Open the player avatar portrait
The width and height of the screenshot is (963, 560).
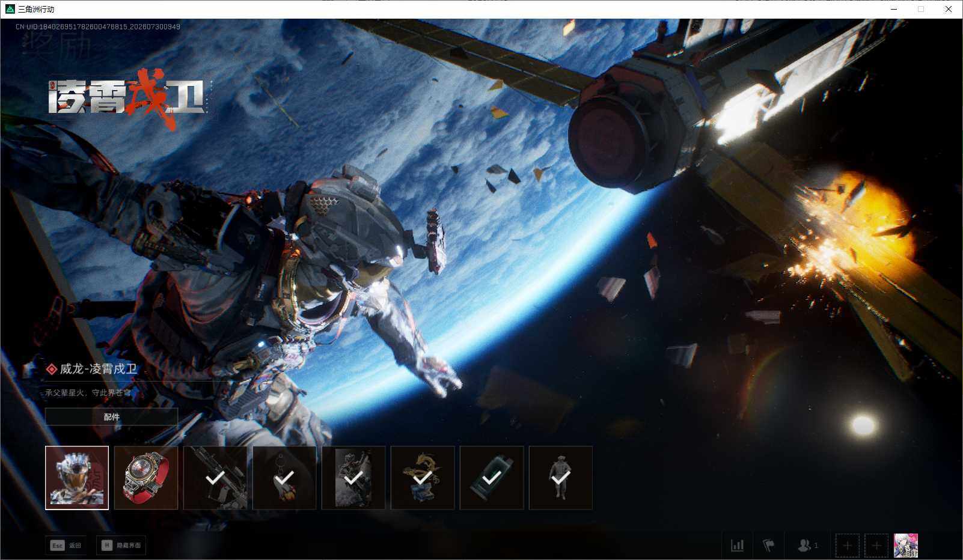pos(906,546)
